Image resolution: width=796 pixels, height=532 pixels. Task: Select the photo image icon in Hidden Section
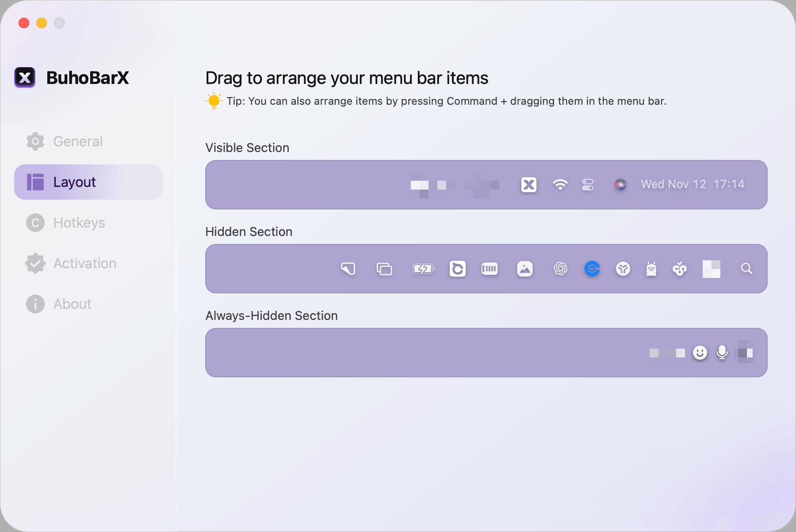tap(524, 269)
